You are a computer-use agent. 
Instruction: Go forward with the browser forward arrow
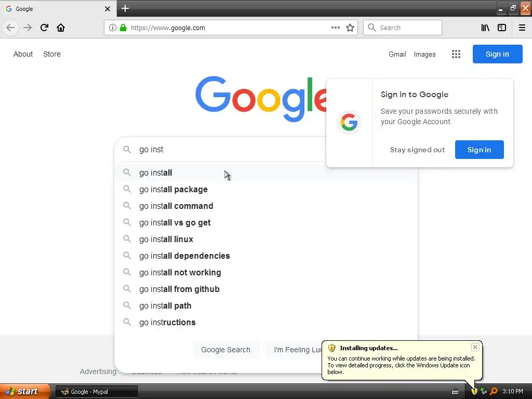28,28
